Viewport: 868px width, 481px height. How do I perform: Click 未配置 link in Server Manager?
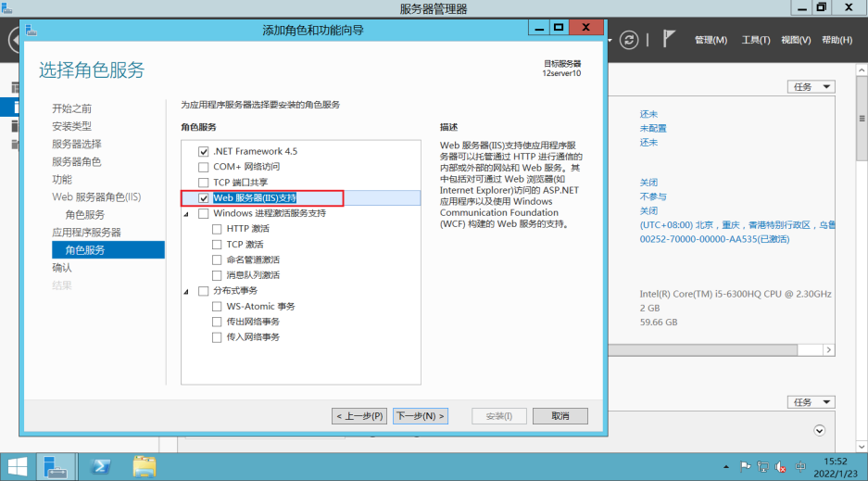653,129
